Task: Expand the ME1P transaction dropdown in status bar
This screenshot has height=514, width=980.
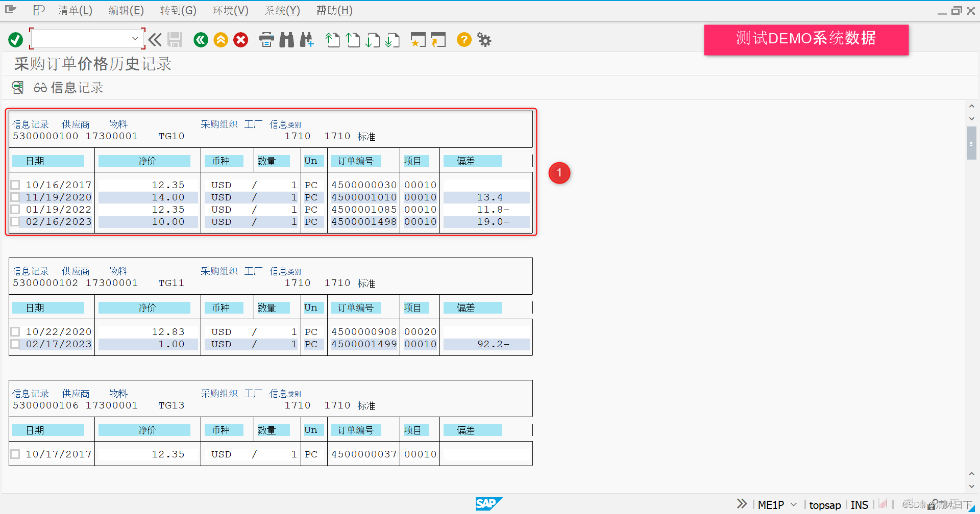Action: click(x=794, y=504)
